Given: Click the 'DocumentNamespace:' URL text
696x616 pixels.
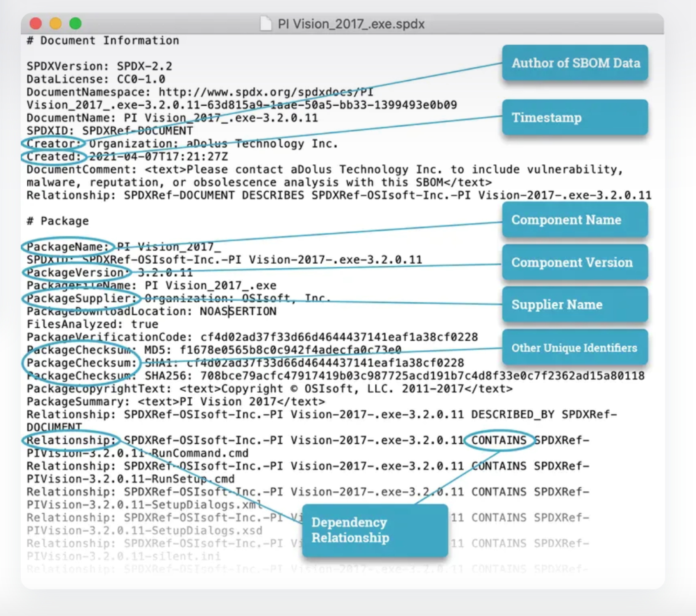Looking at the screenshot, I should pyautogui.click(x=242, y=99).
